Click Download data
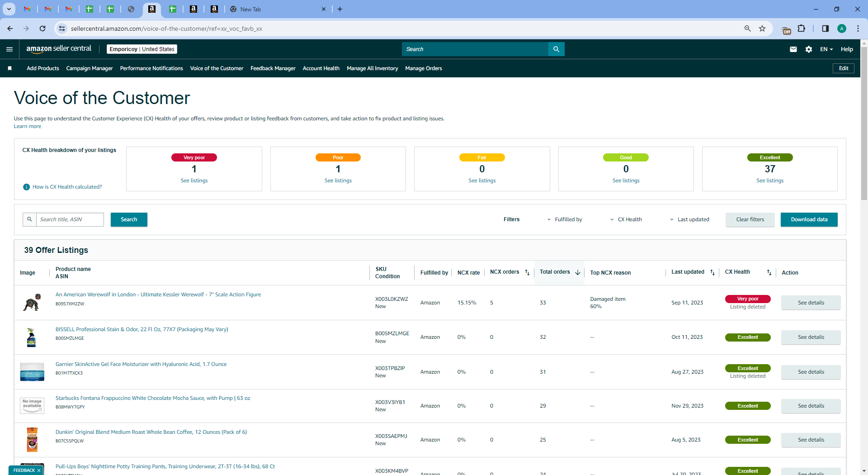The width and height of the screenshot is (868, 475). 809,219
